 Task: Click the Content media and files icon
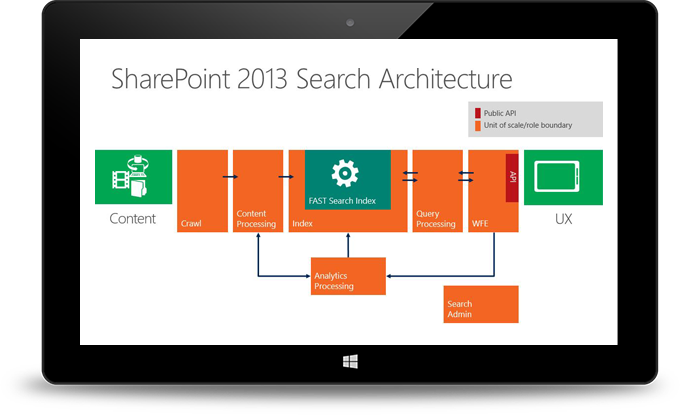click(x=131, y=176)
